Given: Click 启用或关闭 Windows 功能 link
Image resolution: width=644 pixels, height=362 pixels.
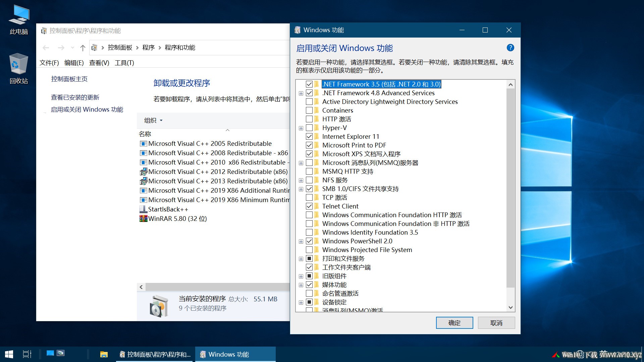Looking at the screenshot, I should point(87,110).
